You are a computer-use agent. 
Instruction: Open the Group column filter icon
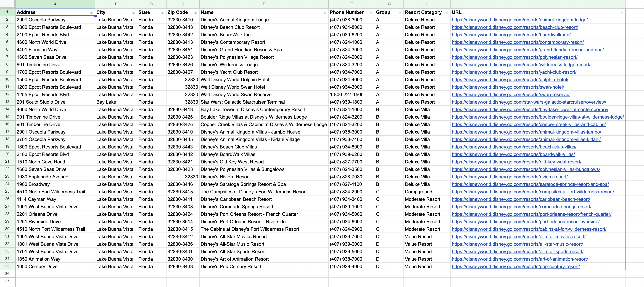(x=400, y=12)
